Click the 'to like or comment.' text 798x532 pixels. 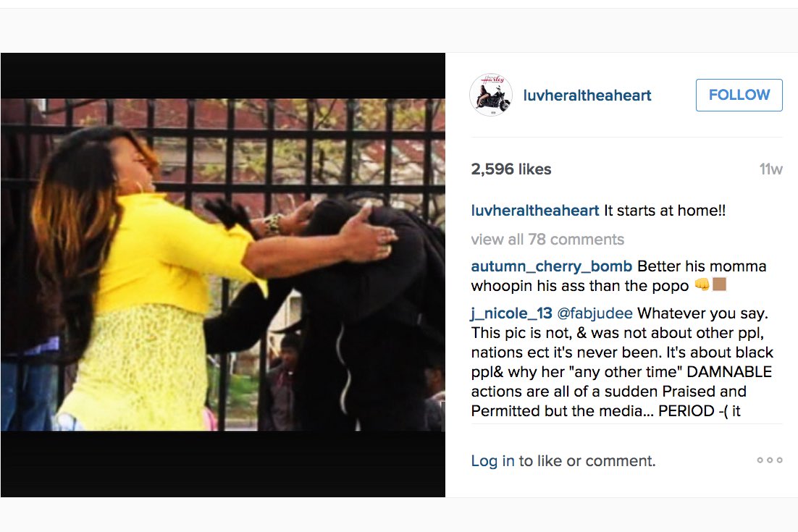(x=587, y=461)
